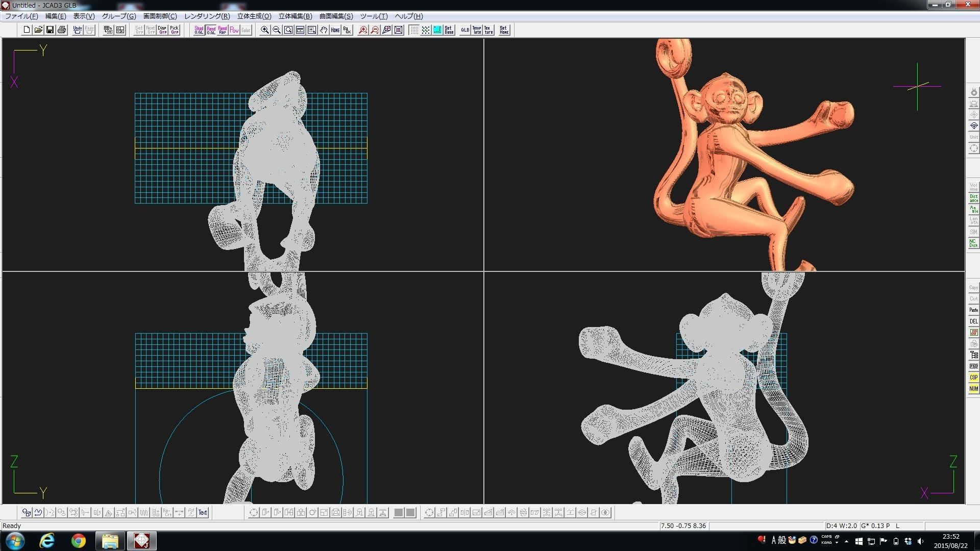Toggle the yellow COP button in sidebar
980x551 pixels.
(974, 378)
